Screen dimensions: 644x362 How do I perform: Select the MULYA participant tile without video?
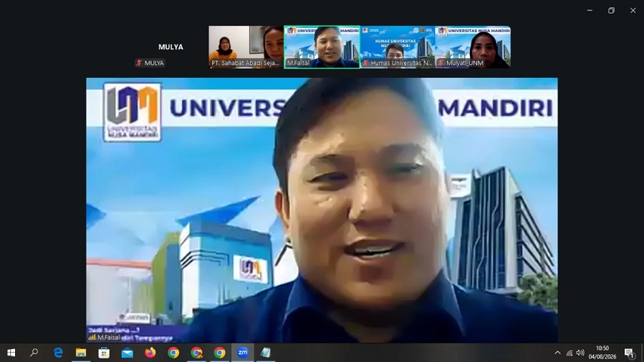coord(170,47)
